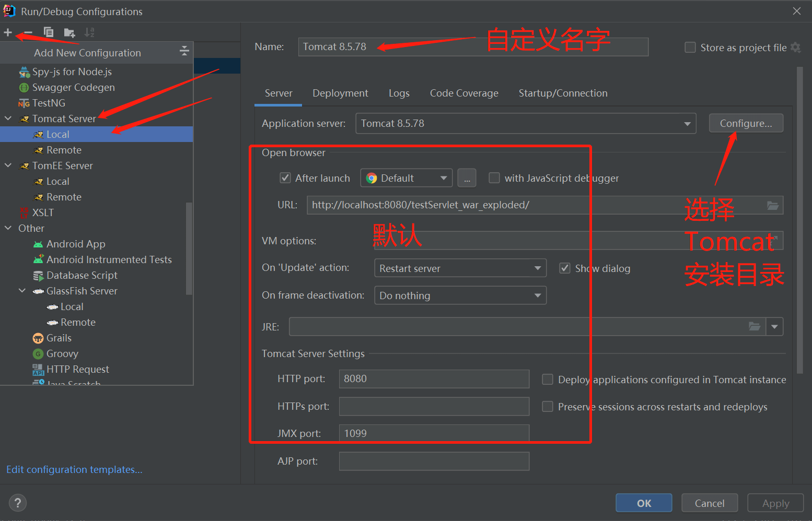Open Edit configuration templates link
Image resolution: width=812 pixels, height=521 pixels.
click(x=74, y=469)
